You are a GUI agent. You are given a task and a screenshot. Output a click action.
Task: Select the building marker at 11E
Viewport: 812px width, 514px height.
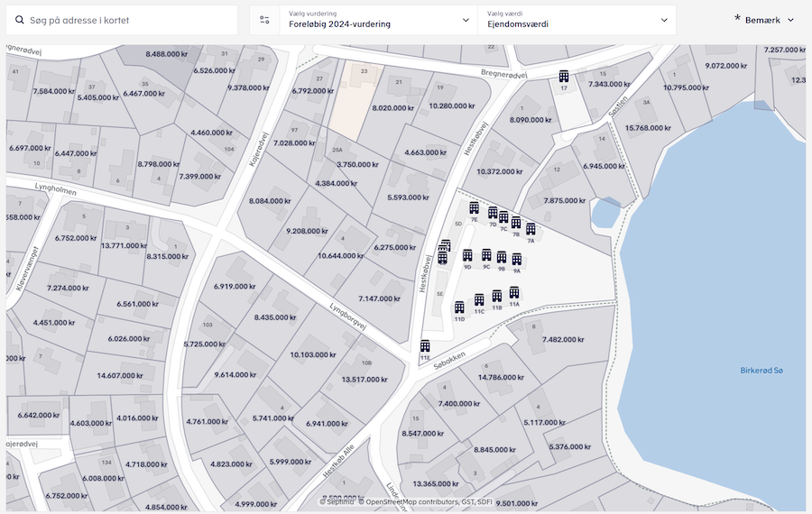click(x=425, y=345)
